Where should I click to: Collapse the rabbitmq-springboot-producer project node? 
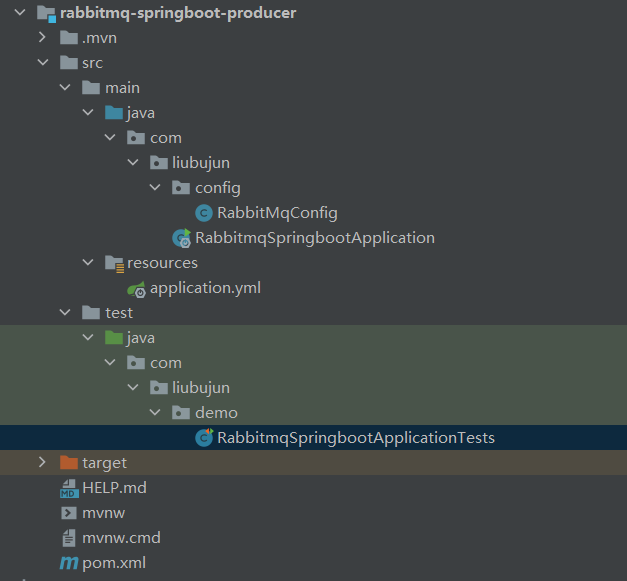tap(20, 13)
